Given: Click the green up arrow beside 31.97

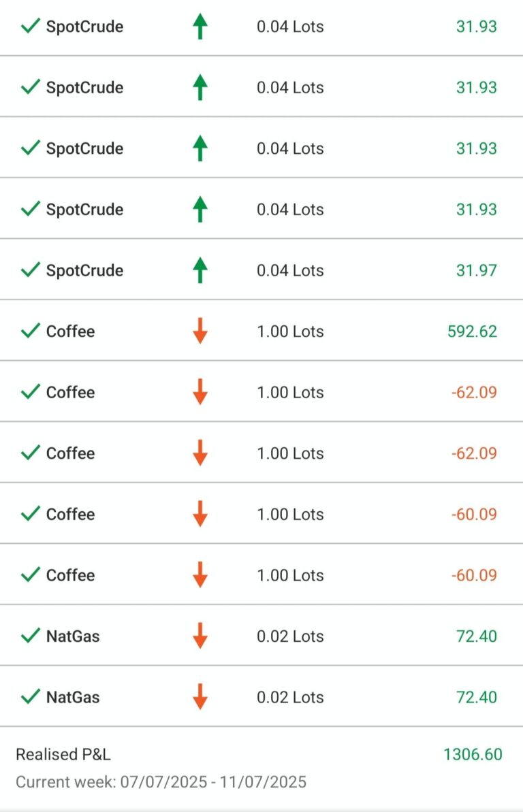Looking at the screenshot, I should 200,270.
